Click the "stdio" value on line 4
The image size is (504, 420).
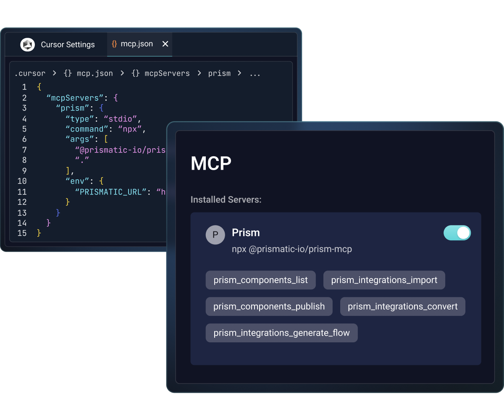(121, 119)
